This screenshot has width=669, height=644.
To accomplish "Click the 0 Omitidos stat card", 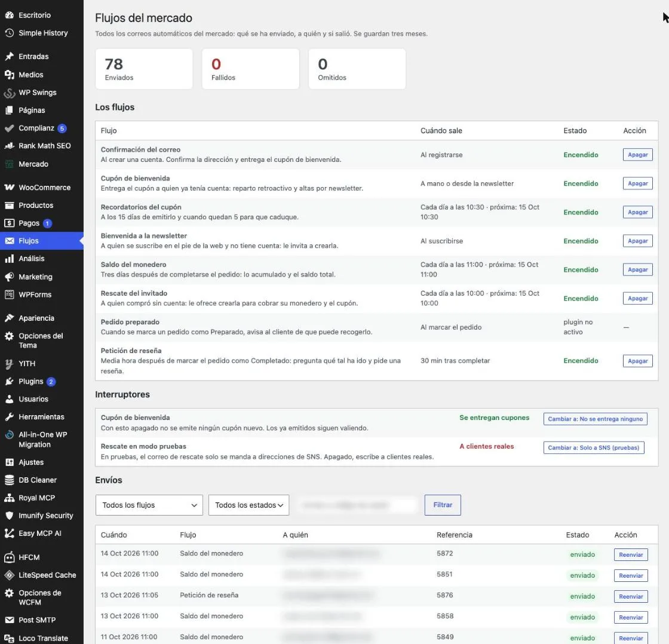I will pyautogui.click(x=357, y=69).
